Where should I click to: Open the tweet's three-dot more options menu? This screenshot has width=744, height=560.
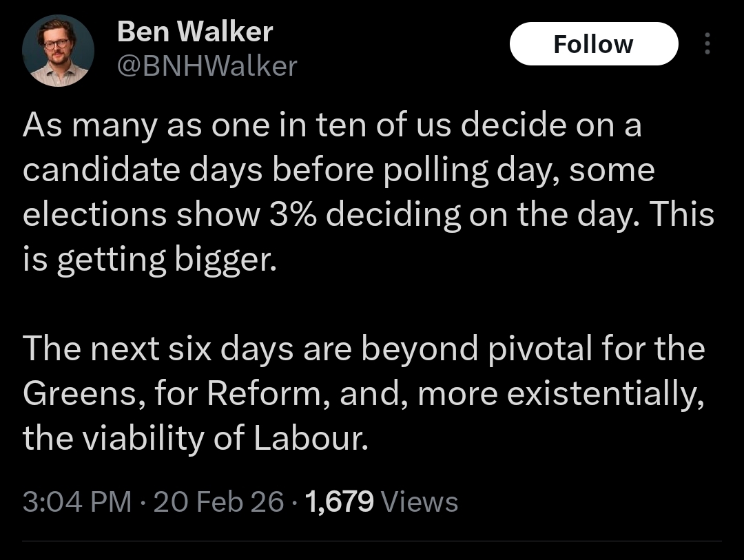coord(706,44)
